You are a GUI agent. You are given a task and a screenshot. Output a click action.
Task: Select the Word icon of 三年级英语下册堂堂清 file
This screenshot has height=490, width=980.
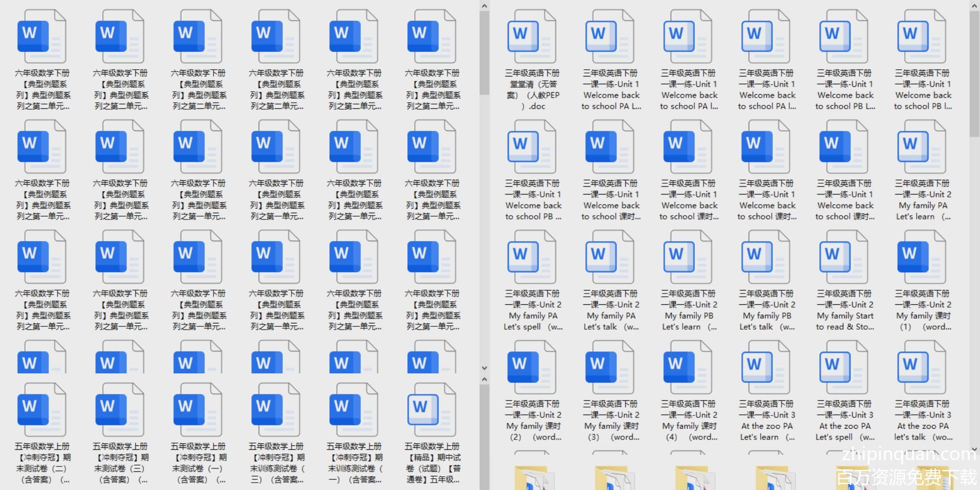(x=531, y=36)
